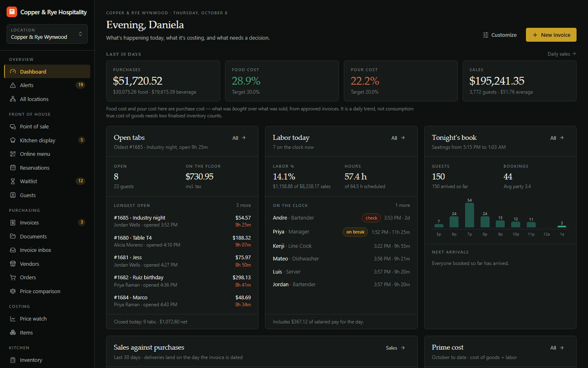Click the Purchases $51,720.52 card
588x368 pixels.
coord(163,81)
